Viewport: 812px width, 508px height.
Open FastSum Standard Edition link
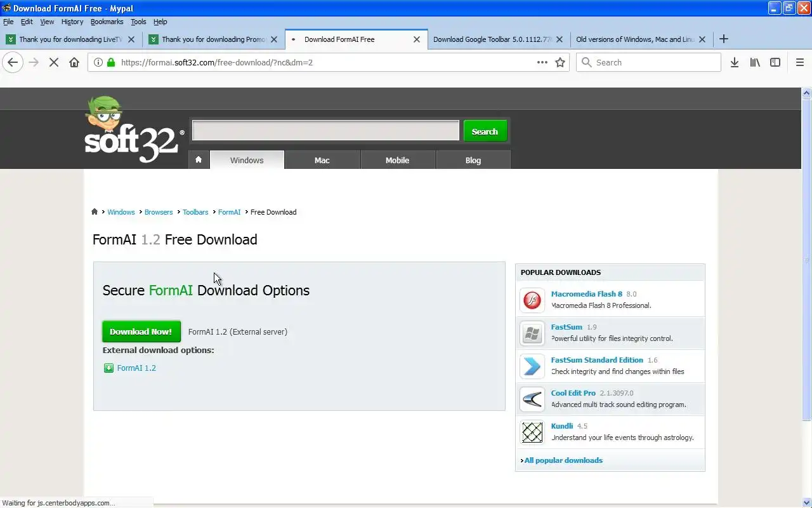coord(597,360)
